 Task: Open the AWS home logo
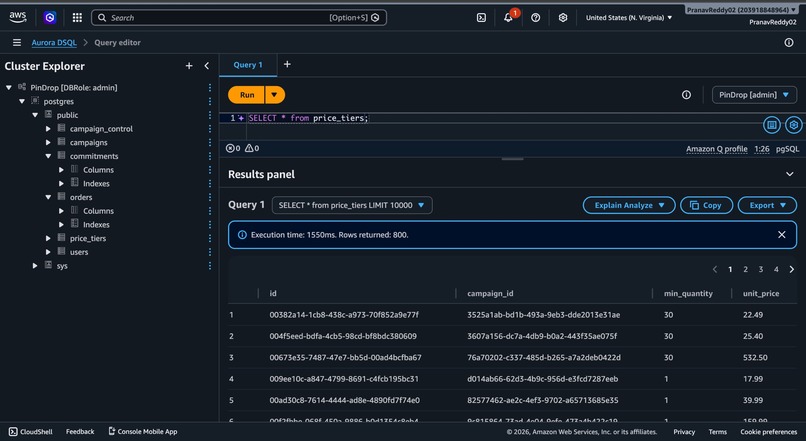point(17,17)
